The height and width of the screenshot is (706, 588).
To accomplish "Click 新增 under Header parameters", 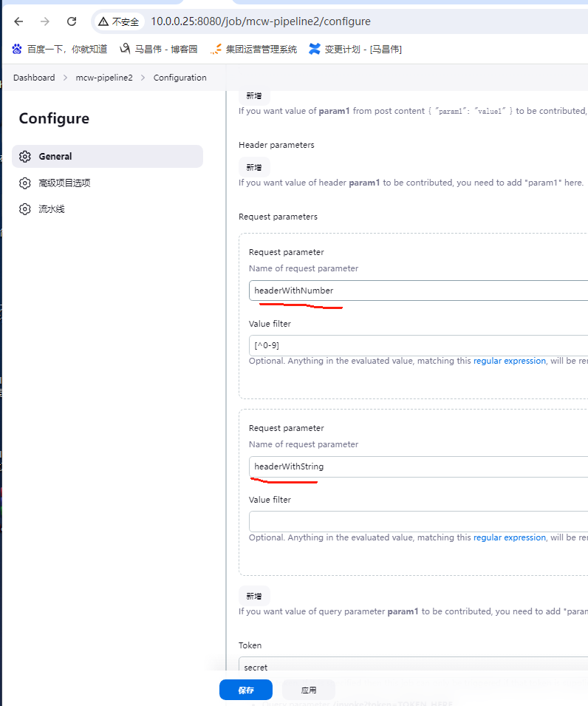I will [x=254, y=167].
